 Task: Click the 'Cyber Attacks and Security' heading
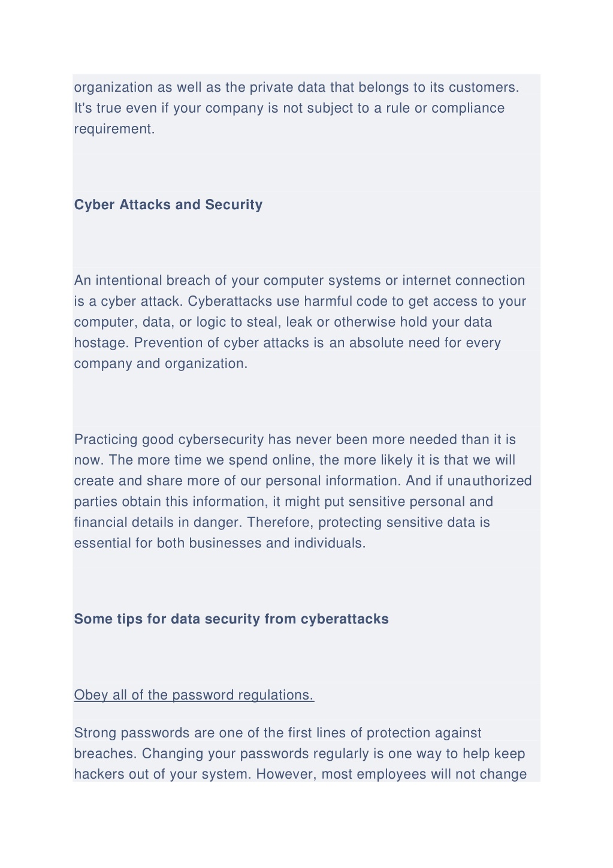click(x=168, y=204)
